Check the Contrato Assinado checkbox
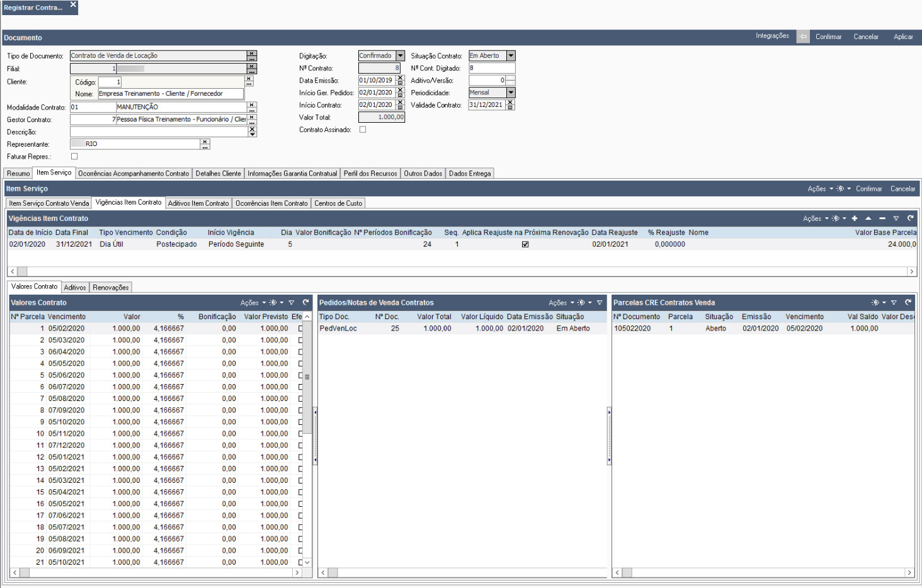The width and height of the screenshot is (922, 588). pyautogui.click(x=363, y=130)
